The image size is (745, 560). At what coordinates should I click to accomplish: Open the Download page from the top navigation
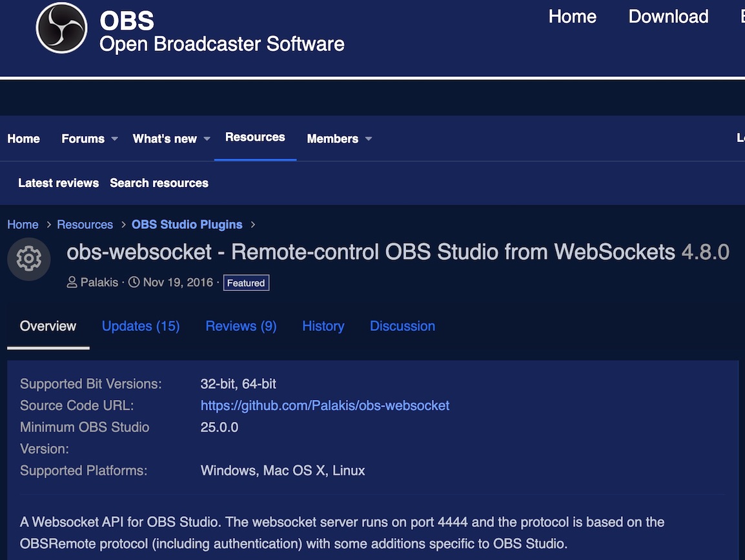click(x=668, y=17)
